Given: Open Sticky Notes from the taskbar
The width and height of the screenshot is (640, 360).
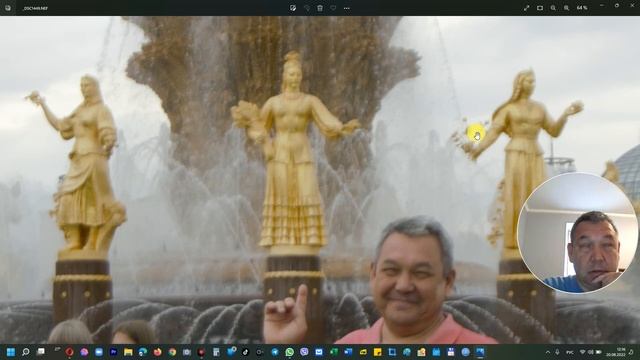Looking at the screenshot, I should click(x=378, y=352).
